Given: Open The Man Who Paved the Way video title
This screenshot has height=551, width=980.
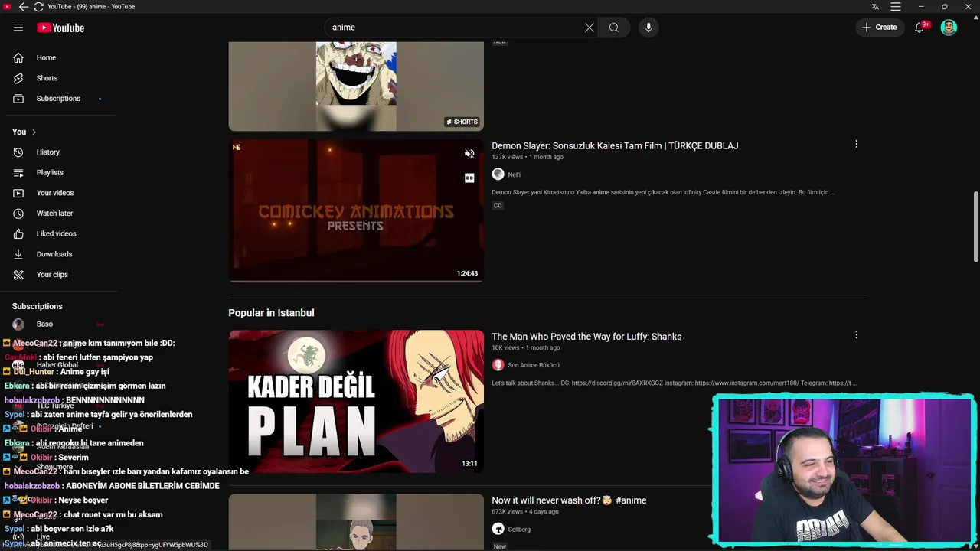Looking at the screenshot, I should point(586,337).
